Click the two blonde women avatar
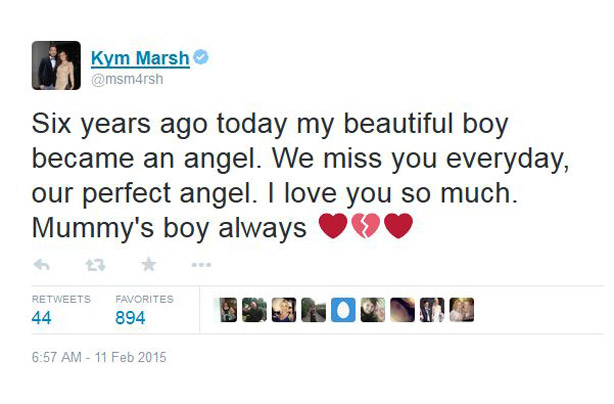614x404 pixels. click(462, 310)
